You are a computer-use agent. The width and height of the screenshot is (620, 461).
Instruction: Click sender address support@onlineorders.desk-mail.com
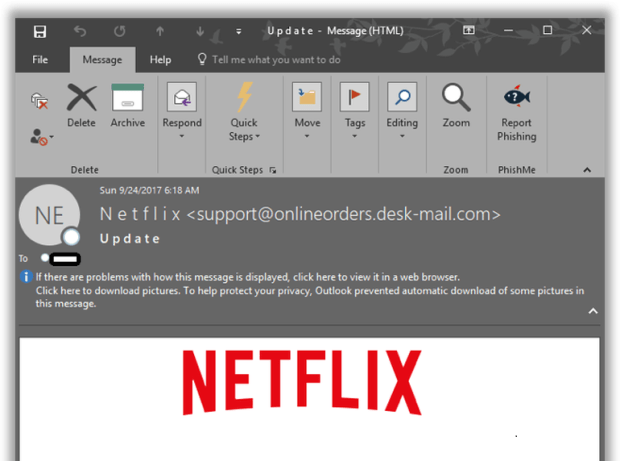[x=343, y=214]
